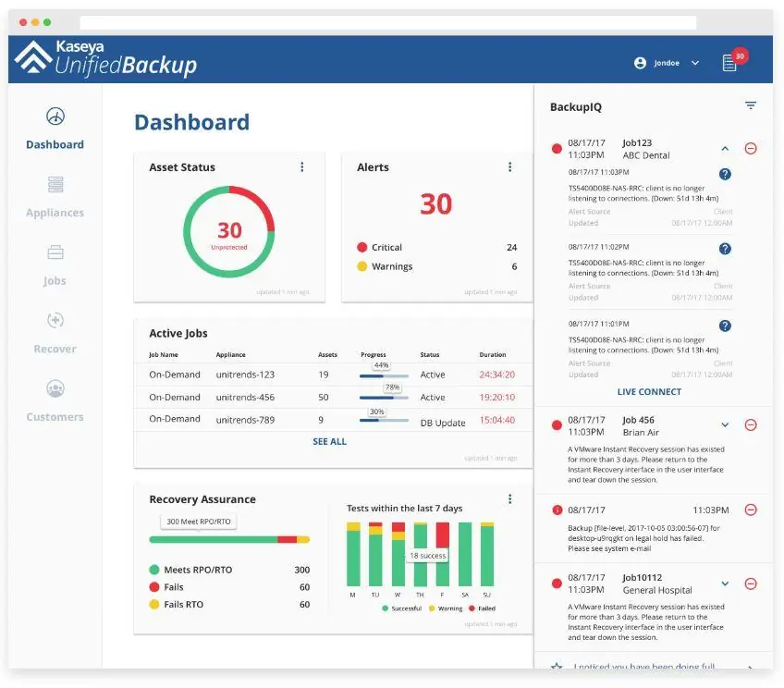Image resolution: width=784 pixels, height=688 pixels.
Task: Open the Appliances sidebar icon
Action: pyautogui.click(x=55, y=185)
